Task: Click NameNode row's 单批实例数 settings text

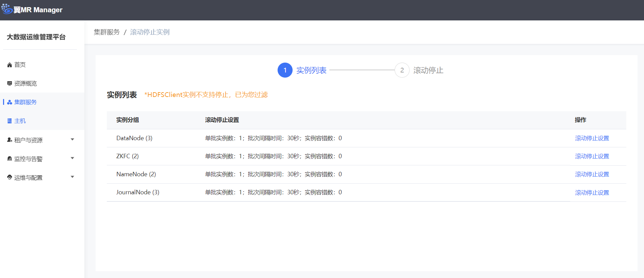Action: pos(274,174)
